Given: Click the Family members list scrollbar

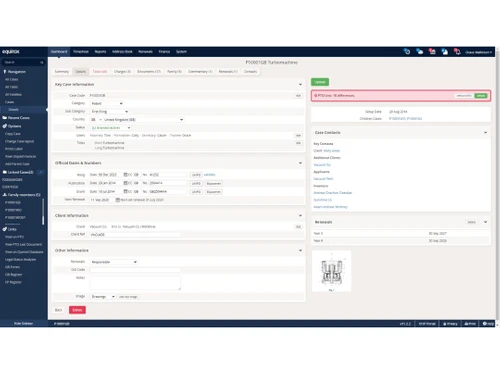Looking at the screenshot, I should pos(43,212).
